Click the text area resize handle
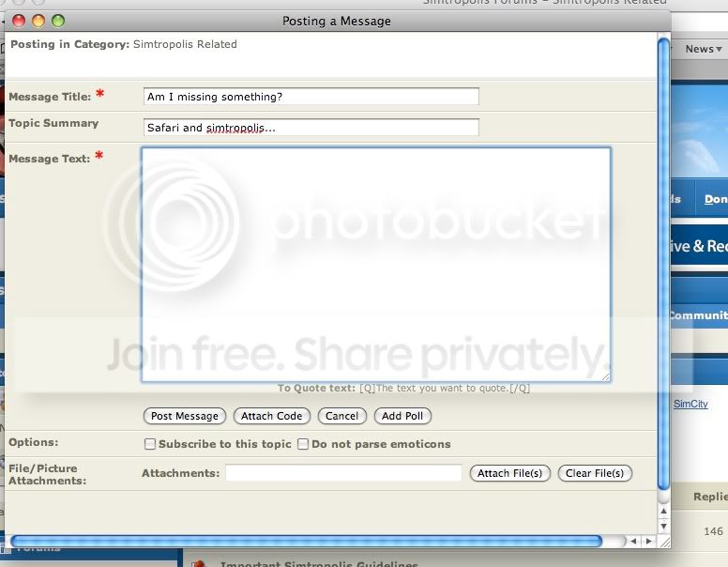The image size is (728, 567). pos(606,377)
